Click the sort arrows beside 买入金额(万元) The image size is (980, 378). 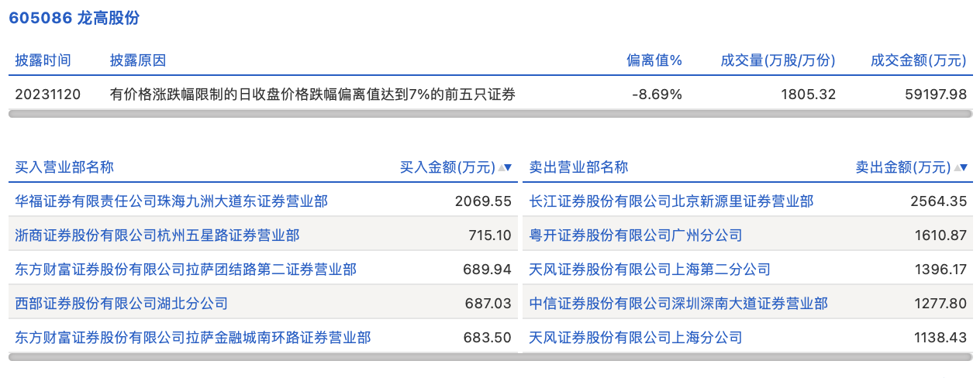coord(506,167)
